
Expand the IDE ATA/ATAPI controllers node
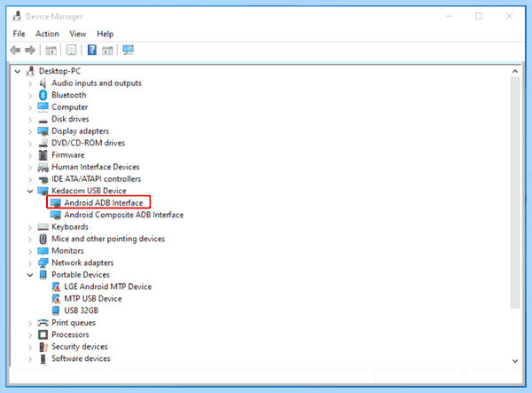(x=30, y=179)
